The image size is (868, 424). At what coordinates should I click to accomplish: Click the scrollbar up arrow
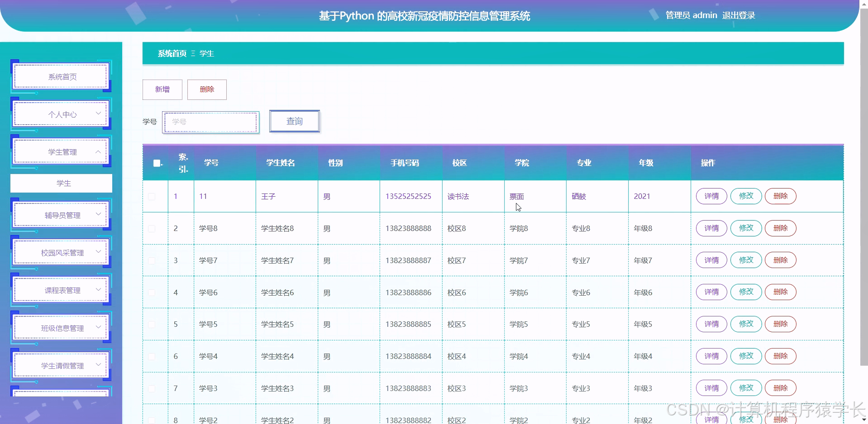[x=864, y=4]
